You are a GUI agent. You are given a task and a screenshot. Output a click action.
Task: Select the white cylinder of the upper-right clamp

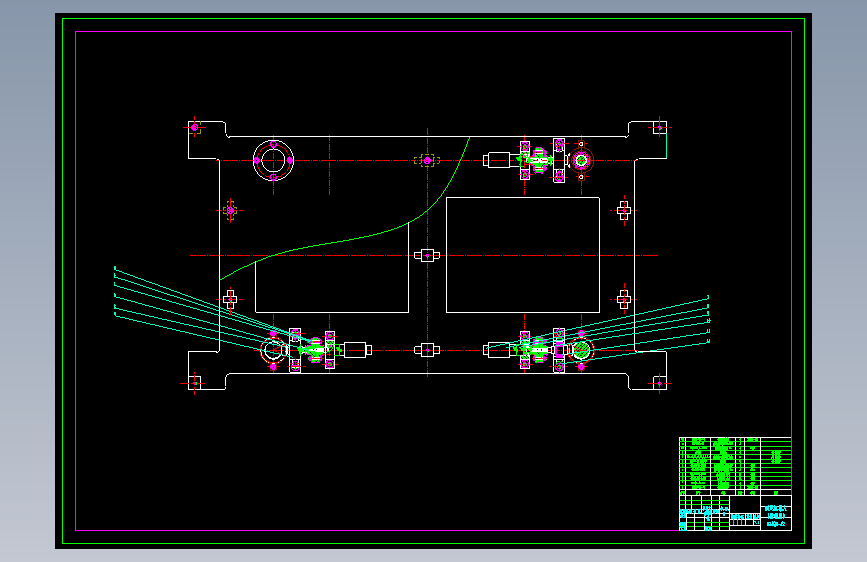click(x=497, y=160)
